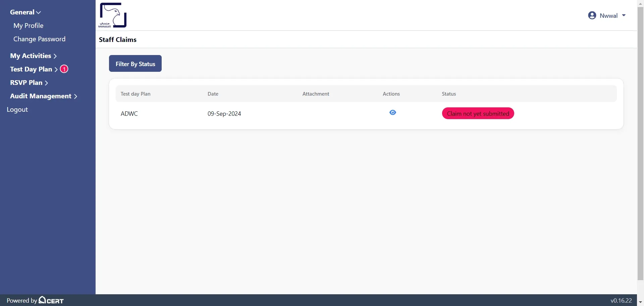Log out using the Logout link
644x306 pixels.
[17, 110]
